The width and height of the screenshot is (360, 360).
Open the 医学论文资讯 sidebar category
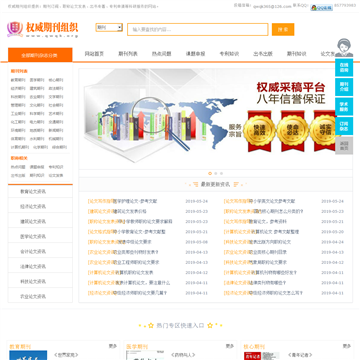click(x=40, y=236)
